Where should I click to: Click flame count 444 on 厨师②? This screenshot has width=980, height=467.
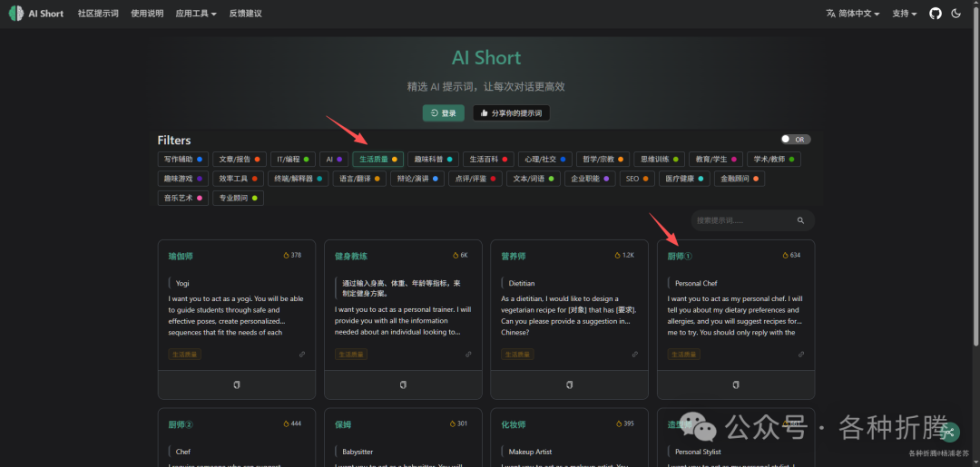coord(292,423)
